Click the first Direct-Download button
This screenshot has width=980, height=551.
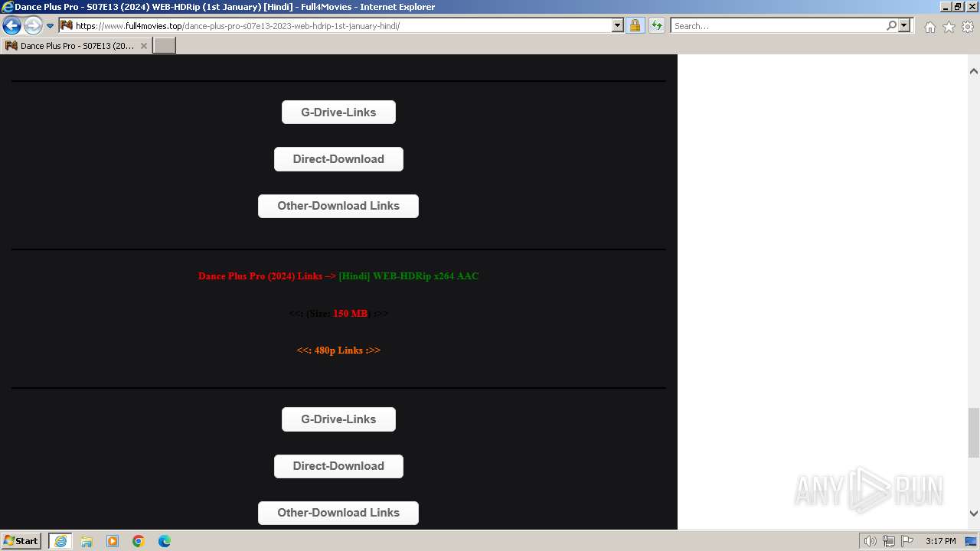point(338,159)
